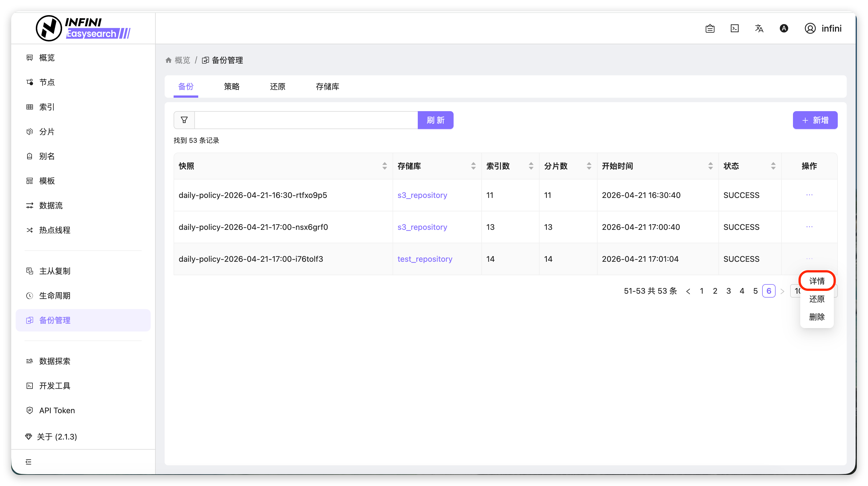Click the snapshot search input field
Image resolution: width=868 pixels, height=486 pixels.
[306, 120]
